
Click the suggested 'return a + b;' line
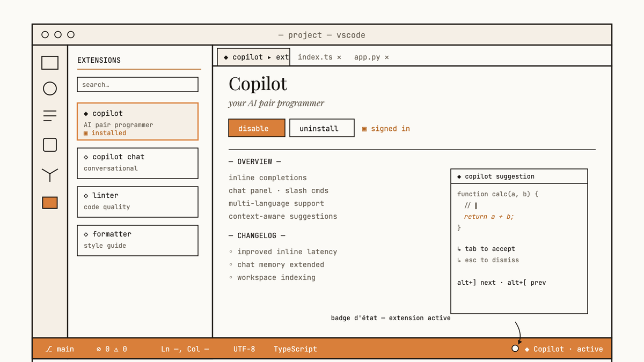(489, 217)
